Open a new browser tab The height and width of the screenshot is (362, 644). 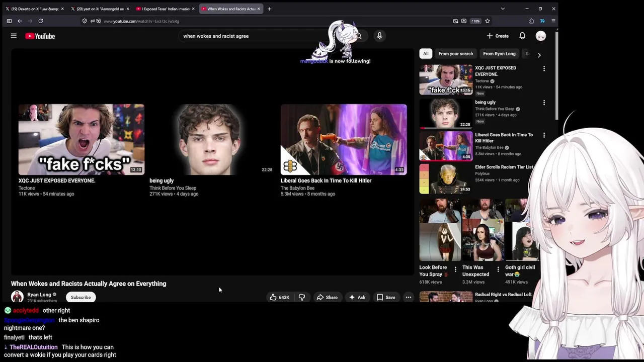click(270, 9)
